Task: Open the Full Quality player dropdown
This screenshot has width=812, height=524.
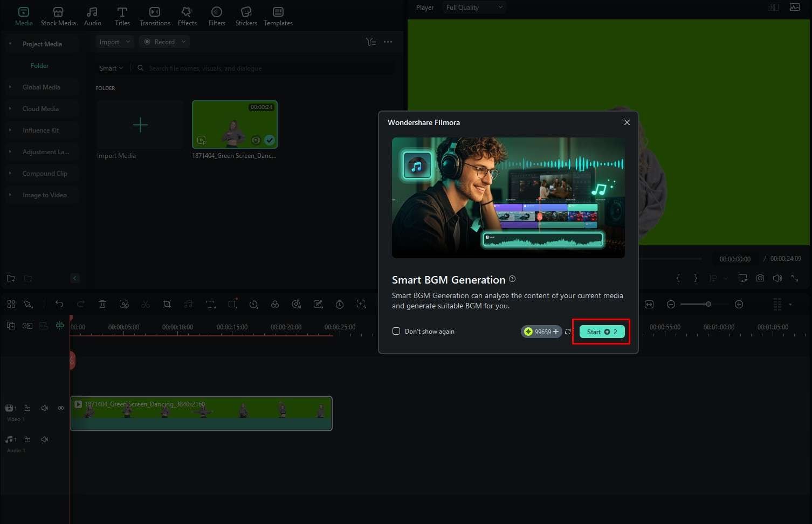Action: pyautogui.click(x=474, y=7)
